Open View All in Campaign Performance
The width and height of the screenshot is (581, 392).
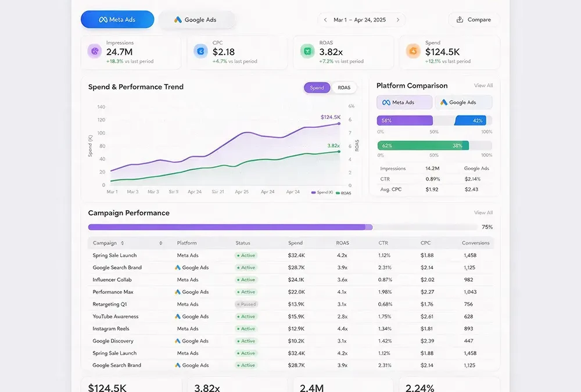click(x=483, y=213)
